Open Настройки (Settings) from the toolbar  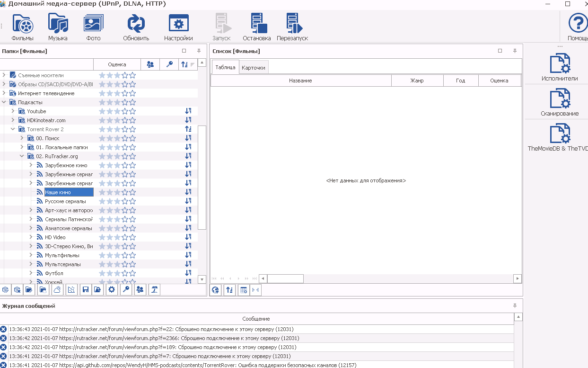pos(178,24)
